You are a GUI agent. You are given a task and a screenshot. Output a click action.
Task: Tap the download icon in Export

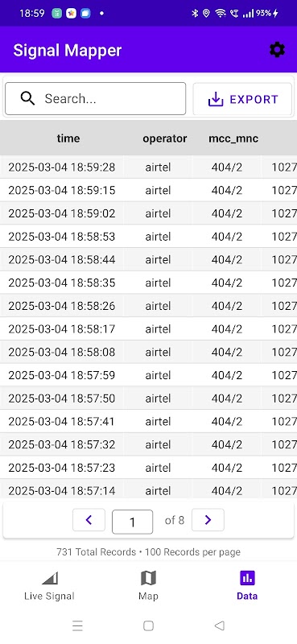coord(216,99)
